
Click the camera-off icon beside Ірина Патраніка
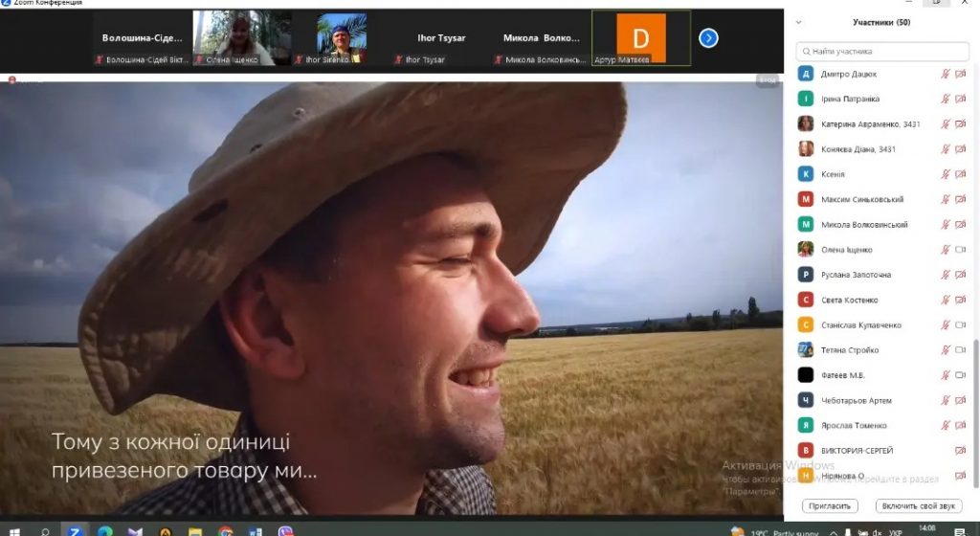tap(960, 99)
